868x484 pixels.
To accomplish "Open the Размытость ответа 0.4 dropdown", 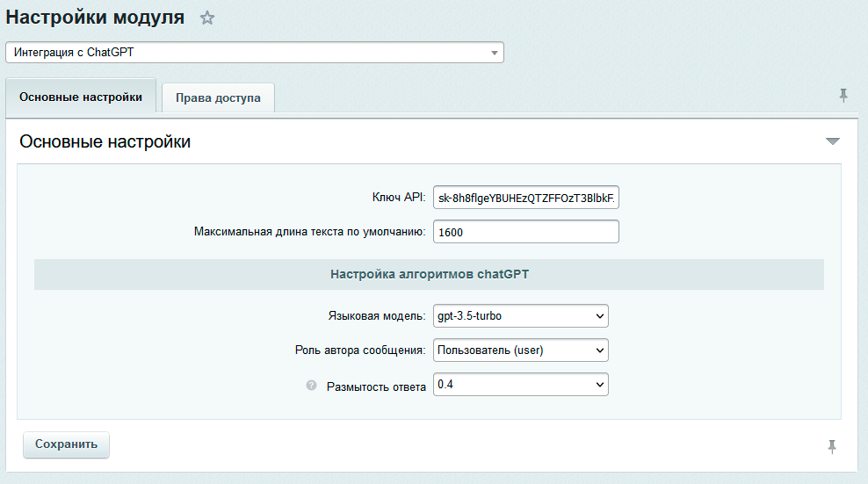I will 520,385.
